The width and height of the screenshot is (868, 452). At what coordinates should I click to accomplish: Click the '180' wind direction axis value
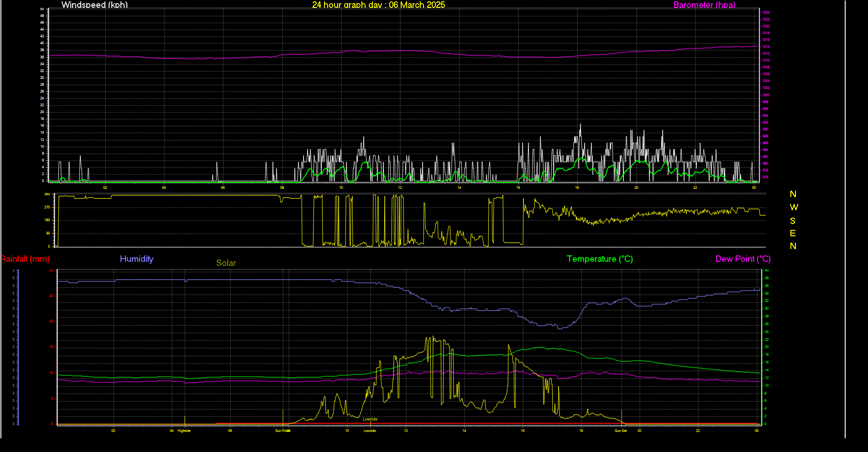[47, 220]
